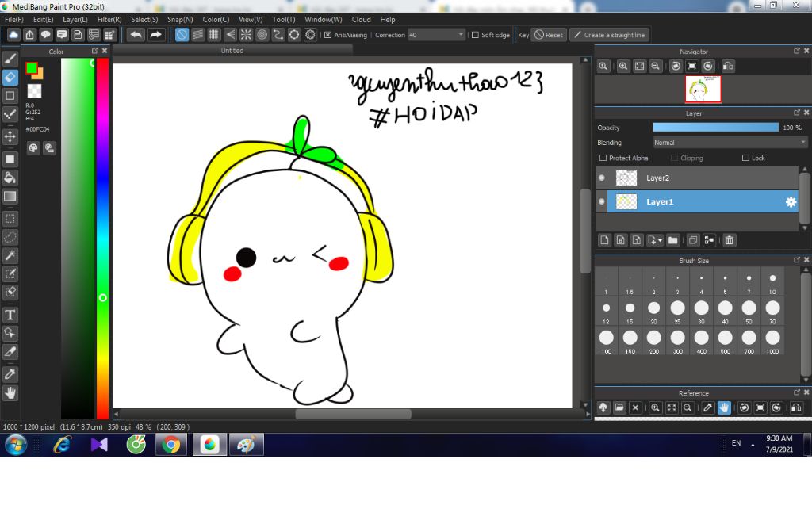This screenshot has height=524, width=812.
Task: Select the transparent color swatch
Action: coord(34,90)
